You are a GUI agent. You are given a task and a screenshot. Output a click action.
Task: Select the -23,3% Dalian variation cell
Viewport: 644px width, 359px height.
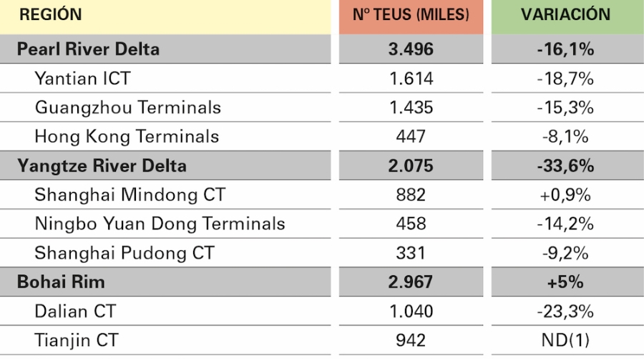565,311
